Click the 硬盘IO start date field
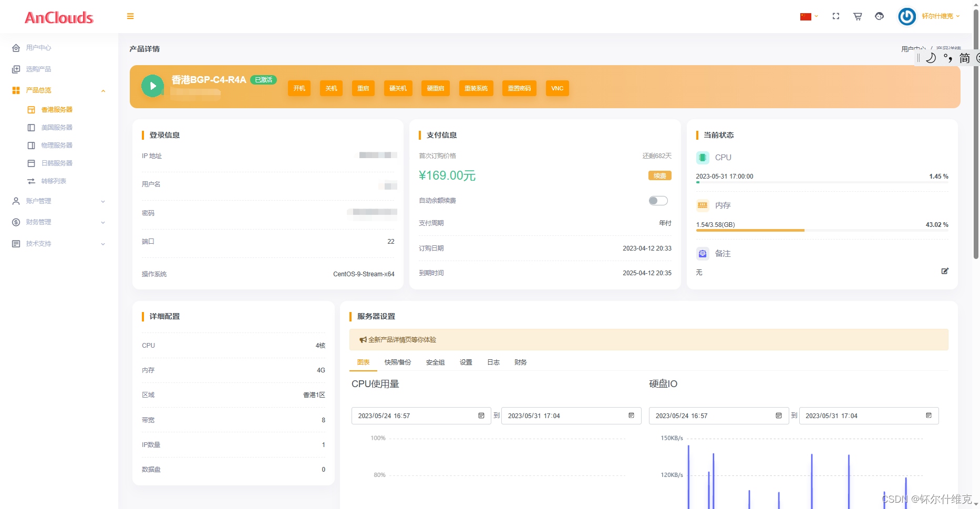Screen dimensions: 980x509 click(x=718, y=415)
